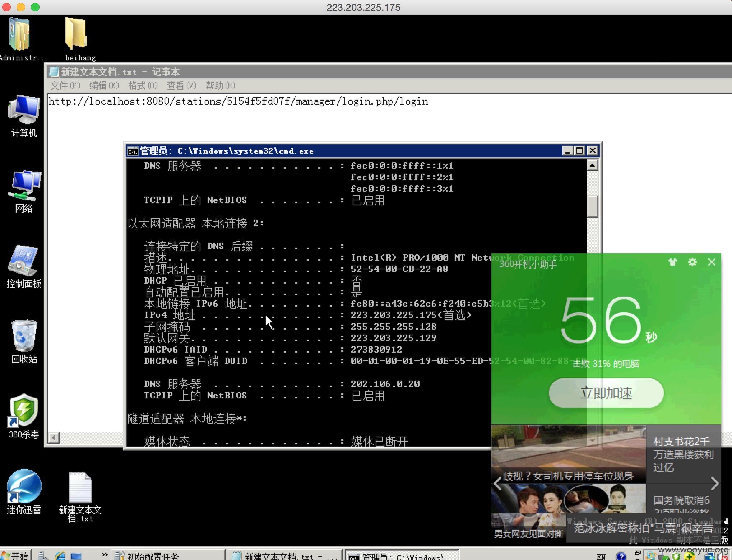Open the 格式(O) menu in Notepad

143,85
